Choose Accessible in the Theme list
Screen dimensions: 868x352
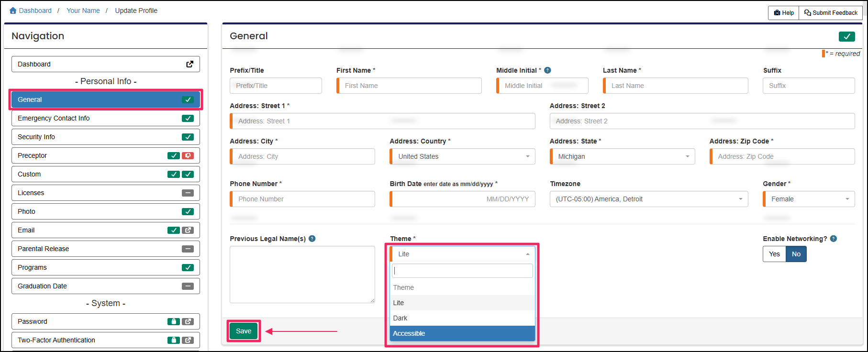[x=462, y=333]
